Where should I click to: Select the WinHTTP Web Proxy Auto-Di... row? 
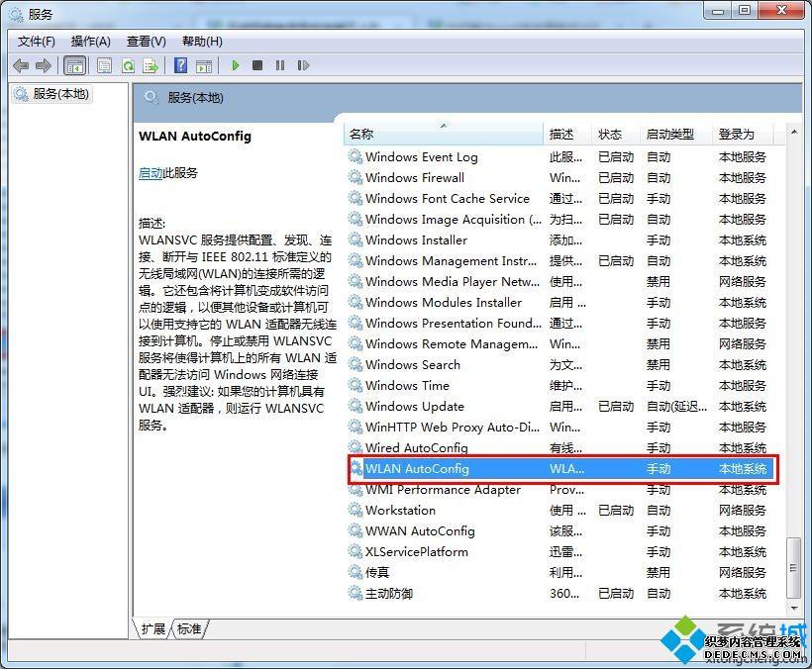point(561,427)
